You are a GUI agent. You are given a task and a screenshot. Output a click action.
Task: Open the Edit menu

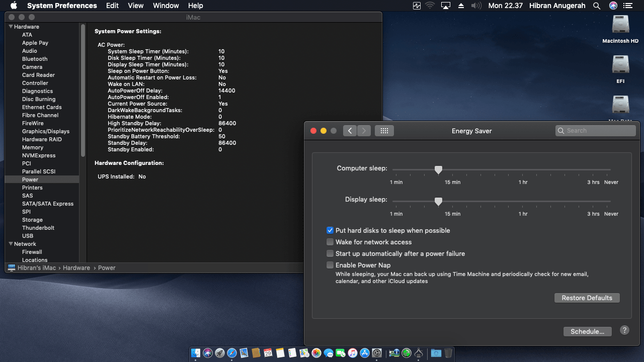point(112,6)
